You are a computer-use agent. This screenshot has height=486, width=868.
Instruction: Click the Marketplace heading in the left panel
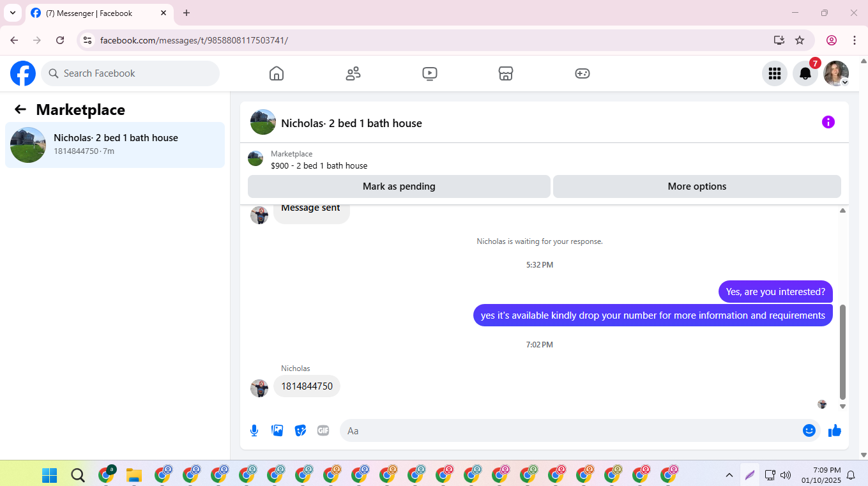(80, 109)
